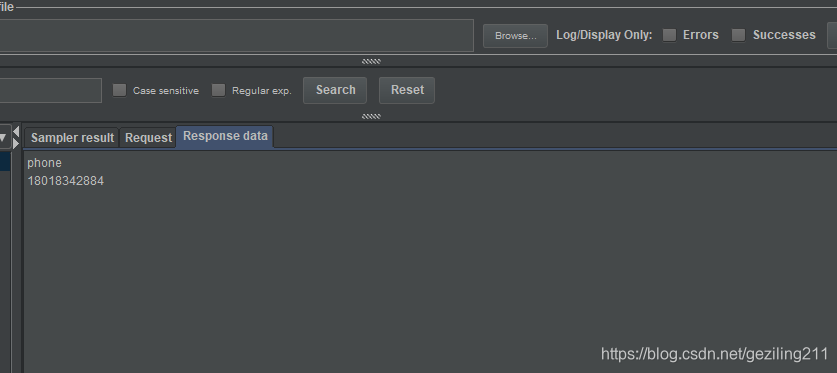Screen dimensions: 837x373
Task: Open the renderer dropdown arrow
Action: coord(3,138)
